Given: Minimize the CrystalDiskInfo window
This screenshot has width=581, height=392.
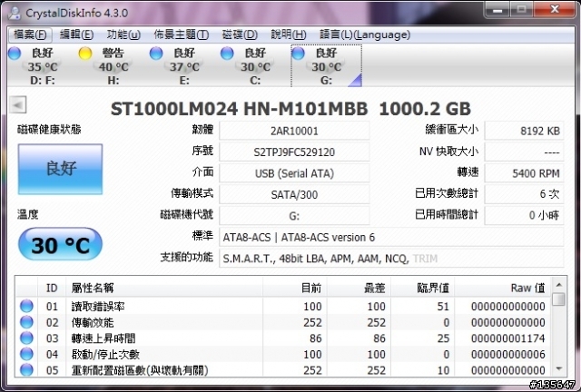Looking at the screenshot, I should (497, 9).
